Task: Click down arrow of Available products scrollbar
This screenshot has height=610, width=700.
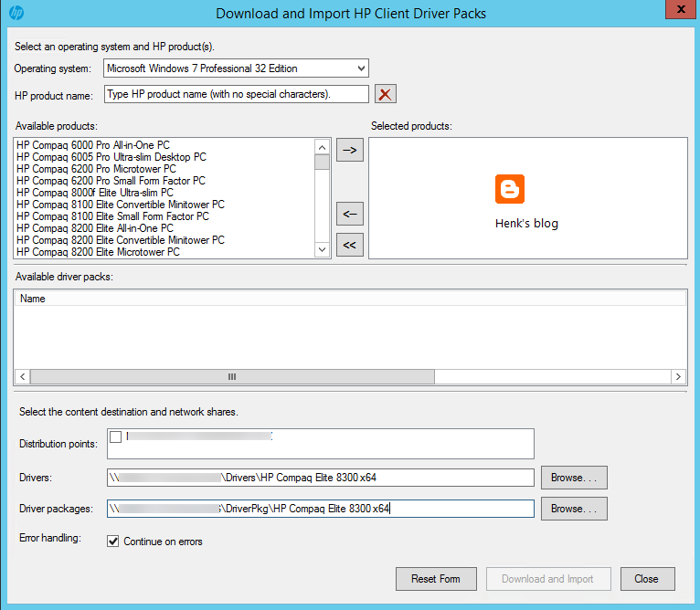Action: 322,249
